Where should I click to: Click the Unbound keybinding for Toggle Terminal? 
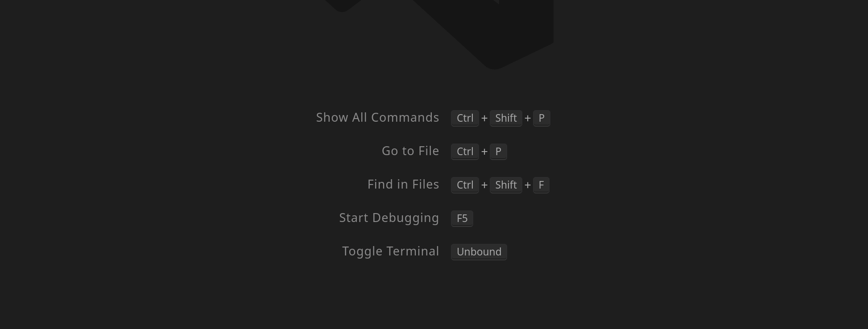pos(479,252)
